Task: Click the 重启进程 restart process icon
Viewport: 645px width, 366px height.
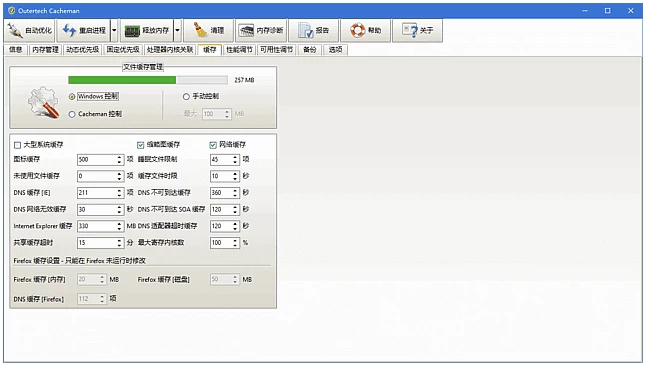Action: pyautogui.click(x=69, y=30)
